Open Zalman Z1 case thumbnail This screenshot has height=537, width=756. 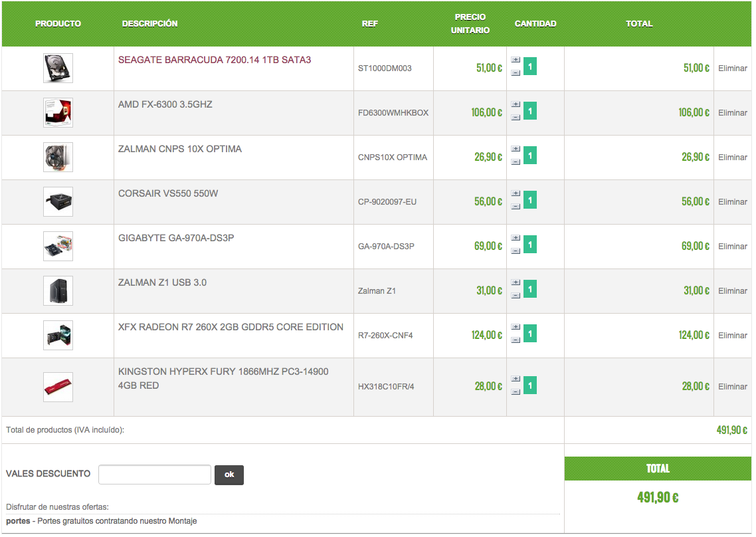(58, 290)
